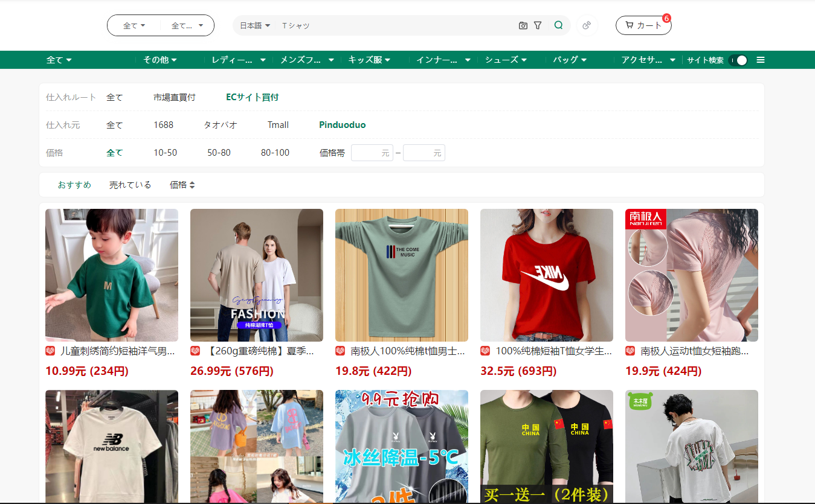Select 全て in 仕入れルート row

pyautogui.click(x=115, y=97)
